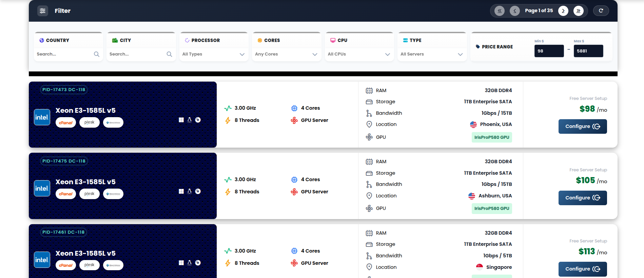Click the Ashburn, USA location text

pyautogui.click(x=495, y=196)
